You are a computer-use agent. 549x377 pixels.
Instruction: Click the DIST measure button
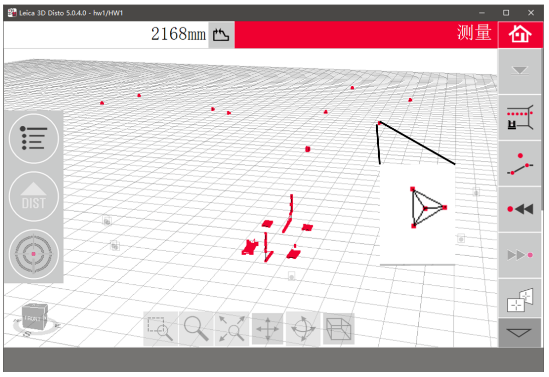point(34,196)
